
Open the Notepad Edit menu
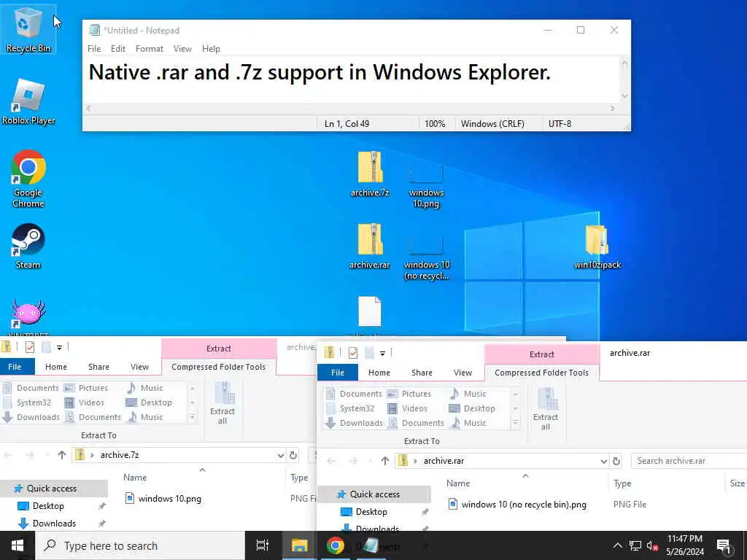pyautogui.click(x=117, y=49)
